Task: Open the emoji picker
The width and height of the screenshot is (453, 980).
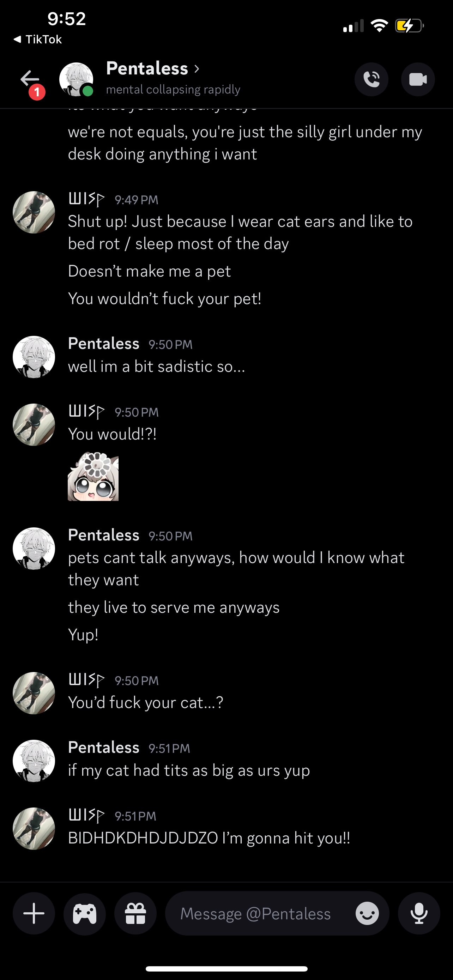Action: tap(367, 913)
